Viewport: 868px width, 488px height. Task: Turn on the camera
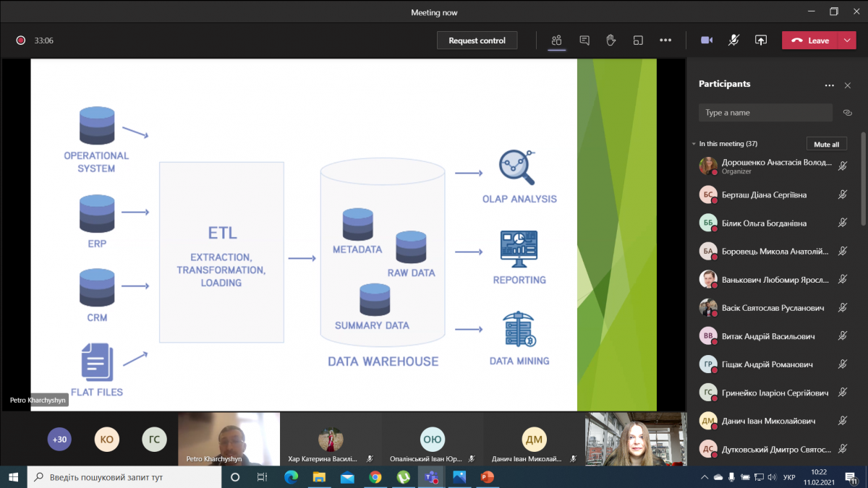707,40
